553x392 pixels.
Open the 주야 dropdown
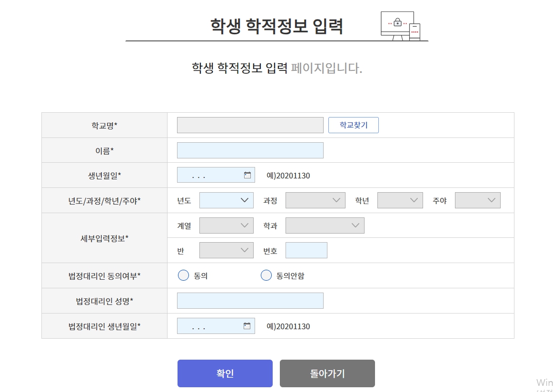478,200
